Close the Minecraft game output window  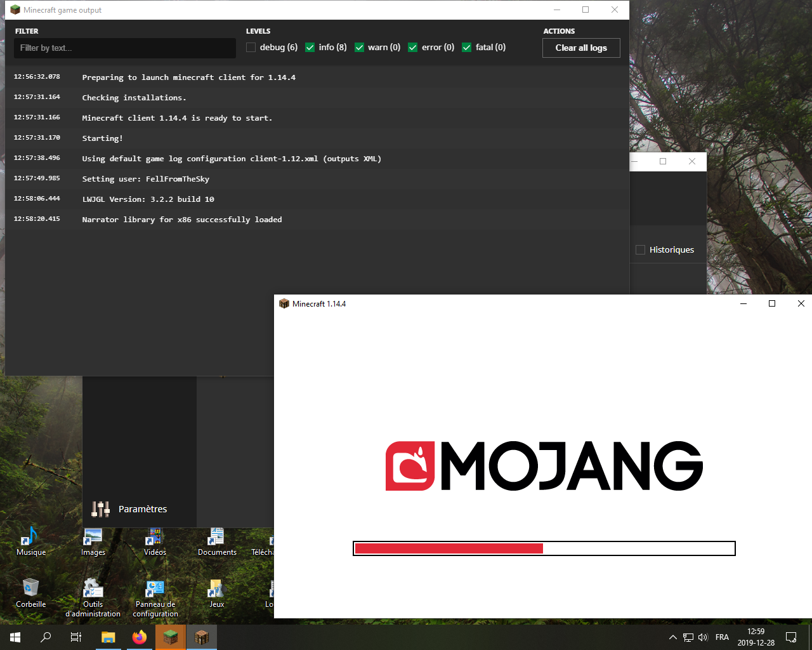(615, 10)
